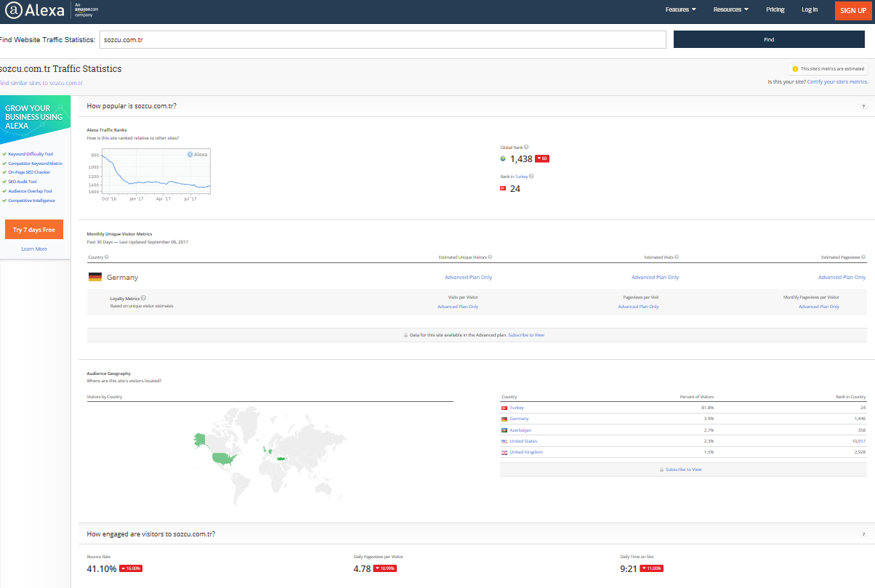Screen dimensions: 875x588
Task: Open Competitive Intelligence link
Action: coord(31,201)
